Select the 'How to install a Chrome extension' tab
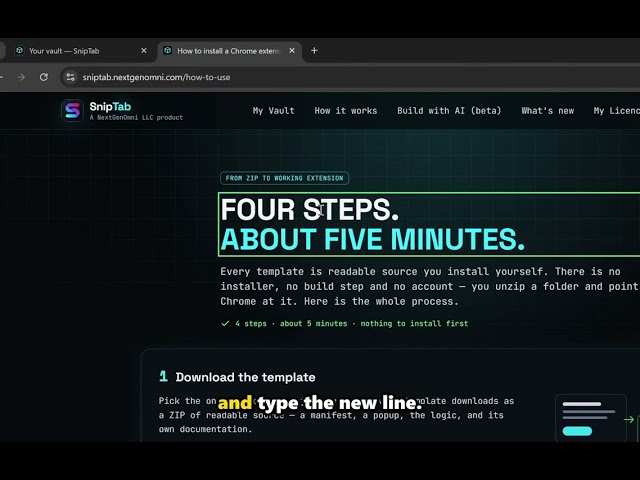Viewport: 640px width, 480px height. click(x=229, y=51)
